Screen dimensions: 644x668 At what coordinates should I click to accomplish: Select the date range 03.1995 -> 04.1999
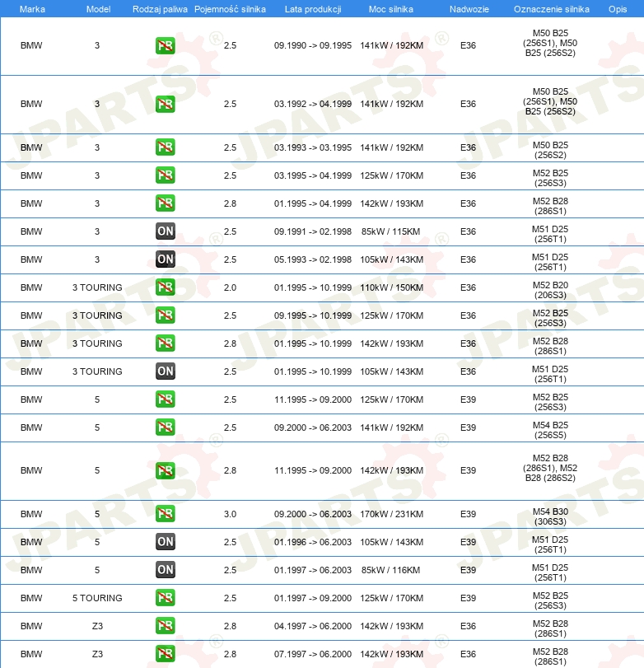(313, 175)
